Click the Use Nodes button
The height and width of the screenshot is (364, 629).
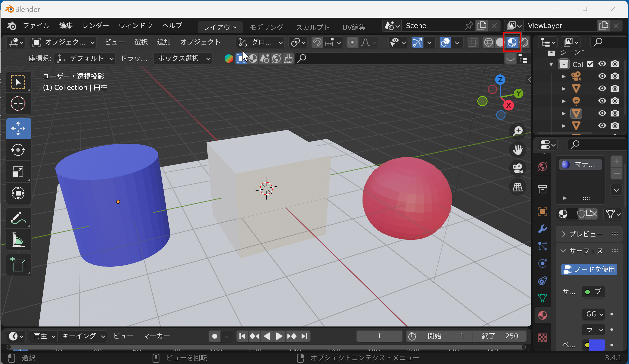click(589, 269)
